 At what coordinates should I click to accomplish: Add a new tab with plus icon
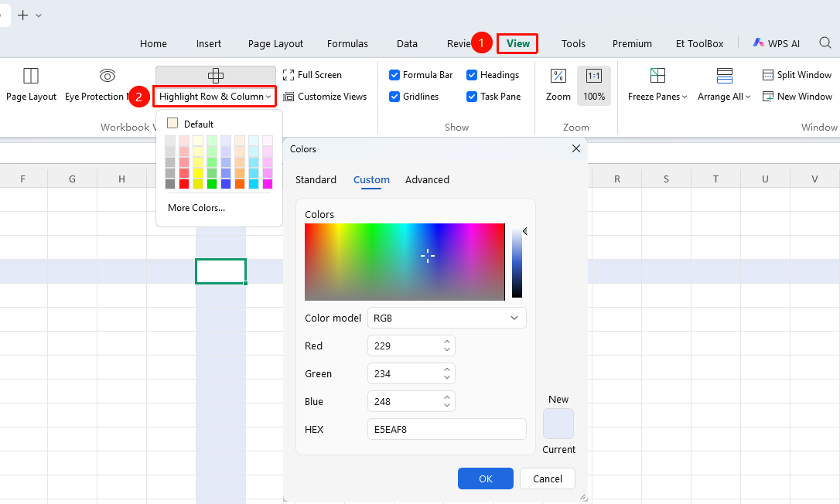[23, 15]
